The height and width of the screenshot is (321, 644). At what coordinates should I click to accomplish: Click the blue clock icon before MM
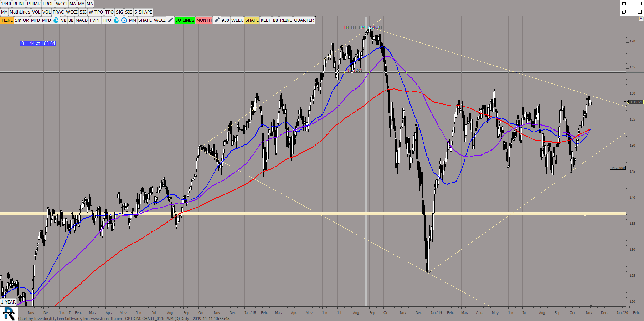point(124,20)
